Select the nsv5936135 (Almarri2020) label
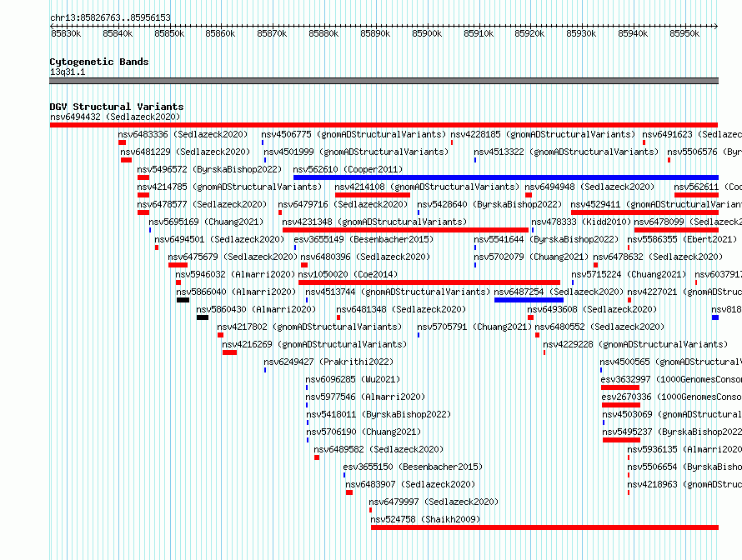The height and width of the screenshot is (560, 742). (684, 449)
